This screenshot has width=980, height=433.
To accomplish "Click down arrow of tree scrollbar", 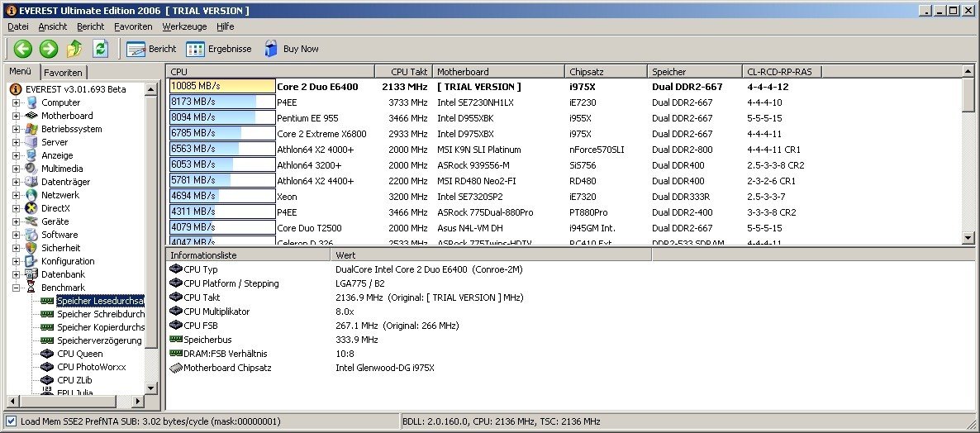I will (150, 388).
